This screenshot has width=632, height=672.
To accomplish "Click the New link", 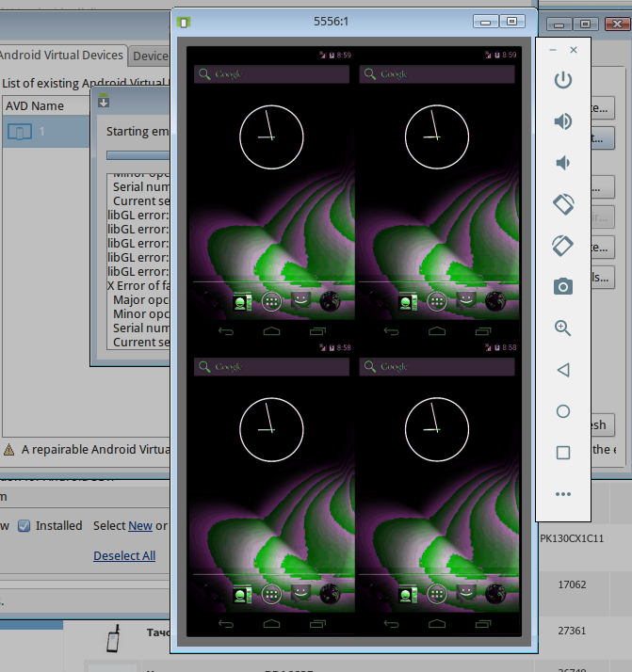I will click(139, 526).
